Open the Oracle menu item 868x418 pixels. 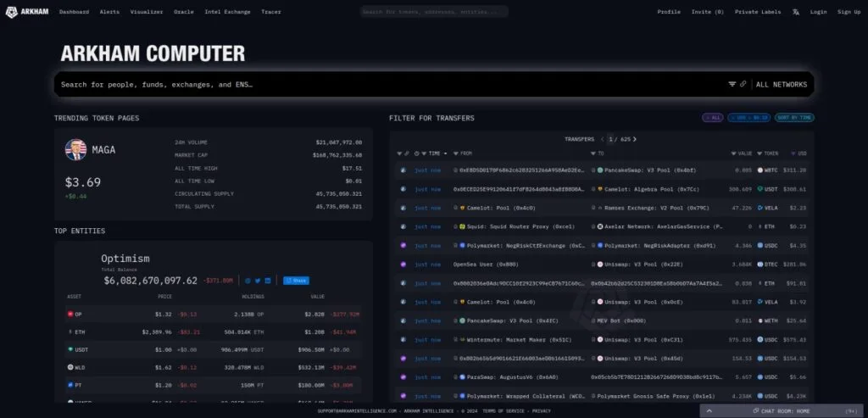pyautogui.click(x=184, y=12)
